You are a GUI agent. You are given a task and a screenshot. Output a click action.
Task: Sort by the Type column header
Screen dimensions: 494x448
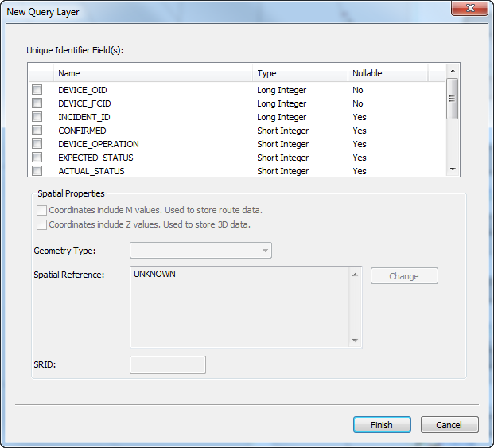tap(300, 73)
